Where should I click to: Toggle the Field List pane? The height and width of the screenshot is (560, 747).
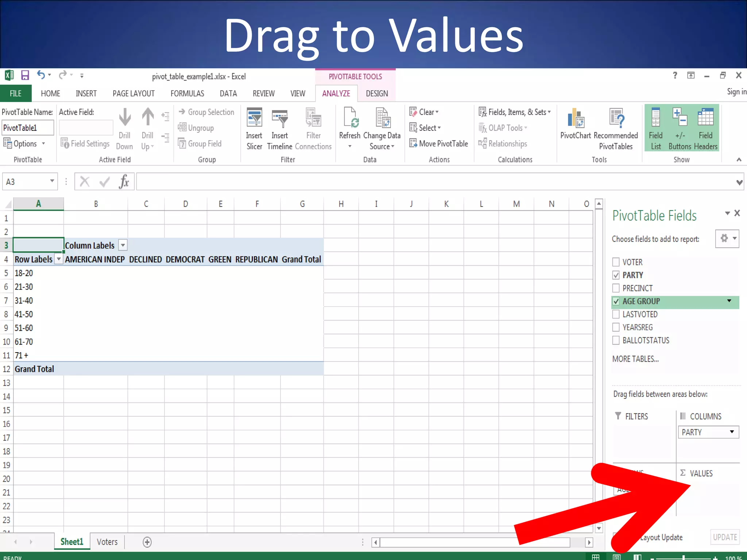pos(655,129)
